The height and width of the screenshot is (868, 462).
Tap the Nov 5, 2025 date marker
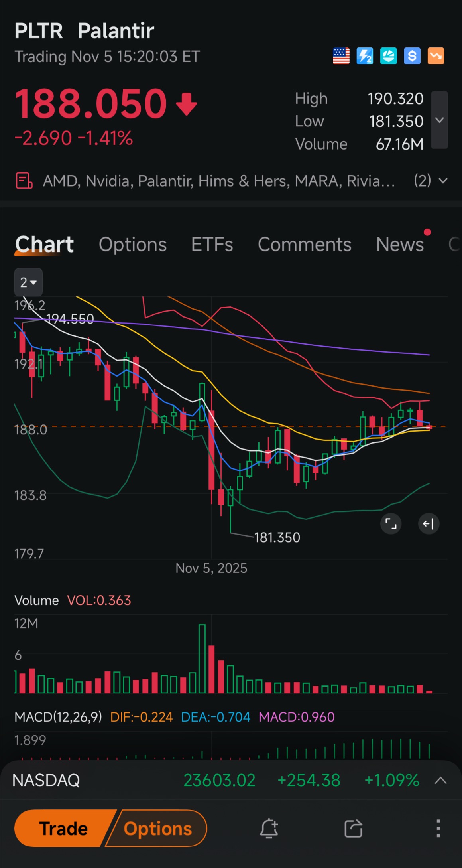click(x=211, y=568)
